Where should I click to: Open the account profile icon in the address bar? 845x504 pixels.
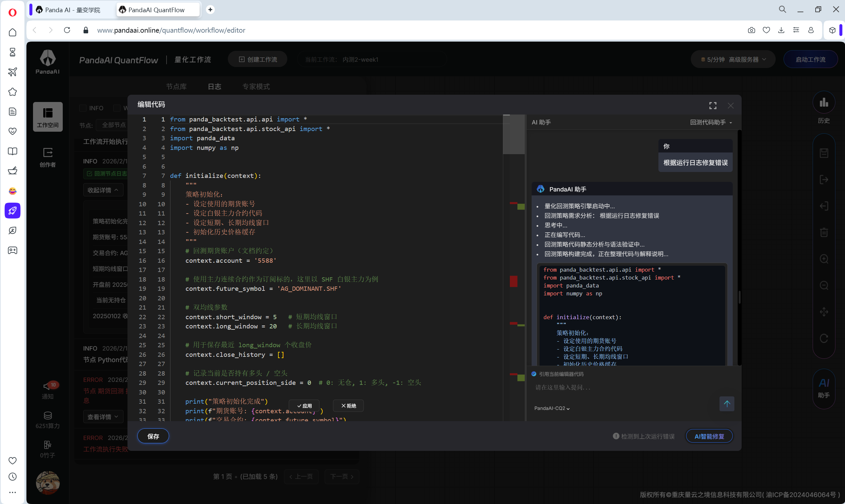pos(811,30)
